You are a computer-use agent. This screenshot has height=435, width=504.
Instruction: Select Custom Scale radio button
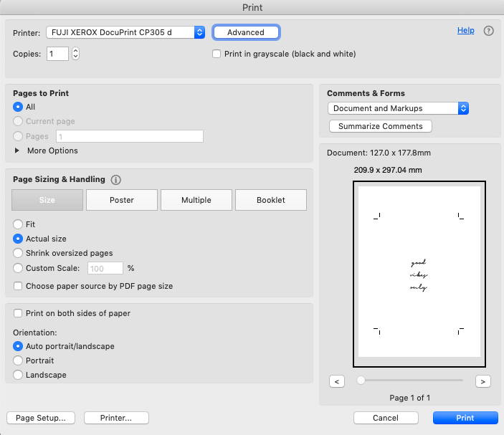click(x=18, y=268)
